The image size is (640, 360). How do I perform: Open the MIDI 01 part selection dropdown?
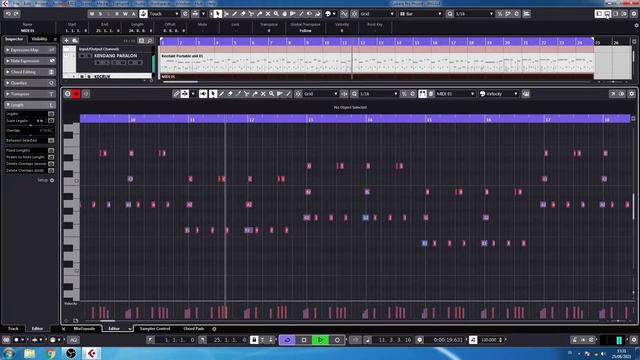[x=455, y=94]
